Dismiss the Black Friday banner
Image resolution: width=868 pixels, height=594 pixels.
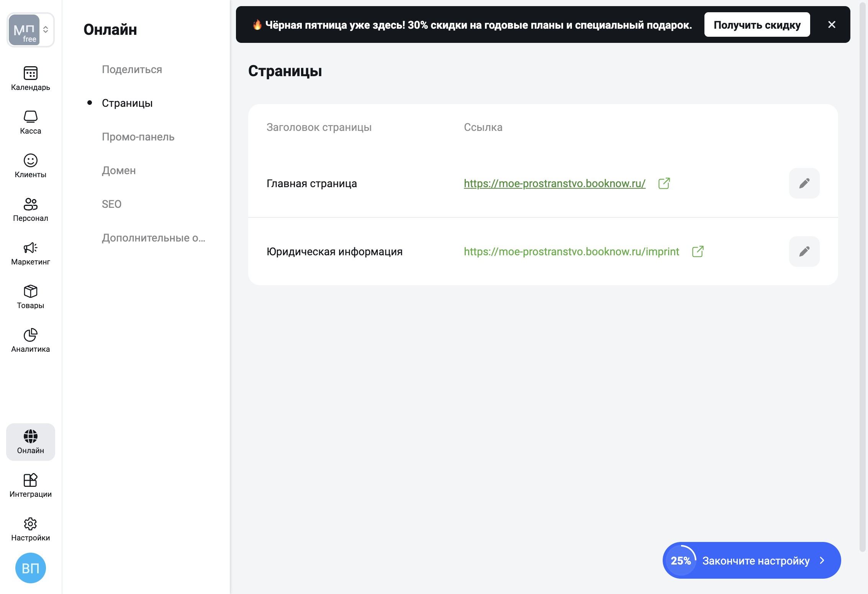832,25
